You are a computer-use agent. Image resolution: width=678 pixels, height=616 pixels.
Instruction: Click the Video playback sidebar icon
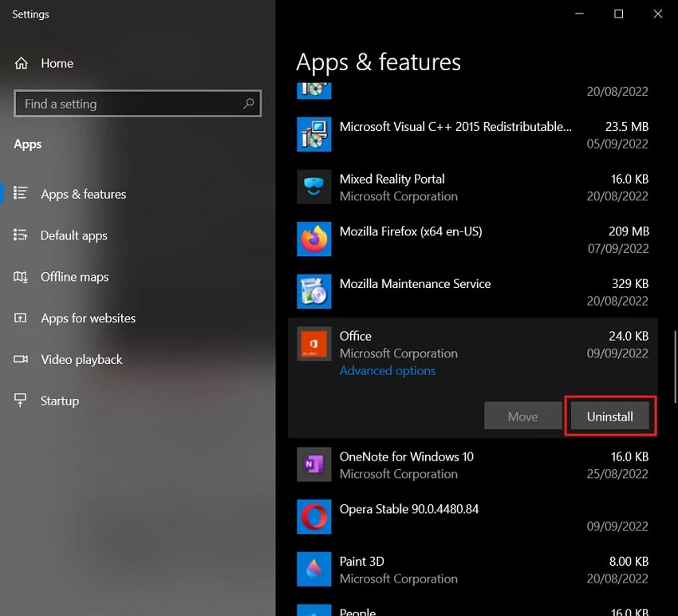(x=20, y=359)
